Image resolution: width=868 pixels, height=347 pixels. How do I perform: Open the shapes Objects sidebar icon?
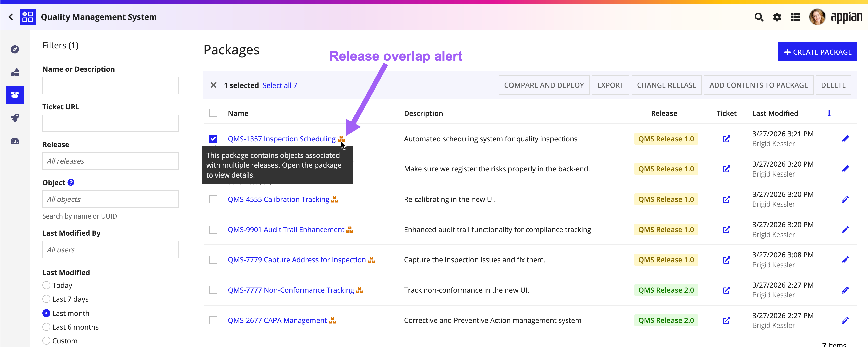coord(15,72)
